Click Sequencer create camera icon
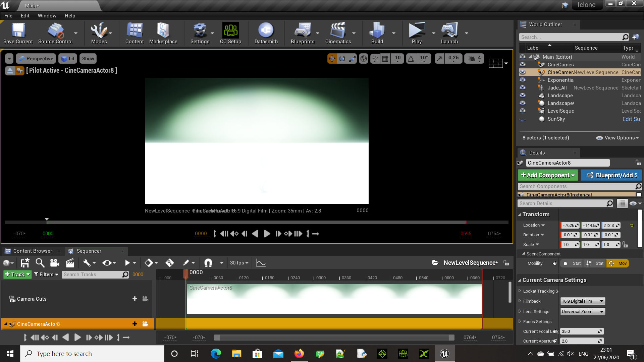Image resolution: width=644 pixels, height=362 pixels. click(x=54, y=263)
